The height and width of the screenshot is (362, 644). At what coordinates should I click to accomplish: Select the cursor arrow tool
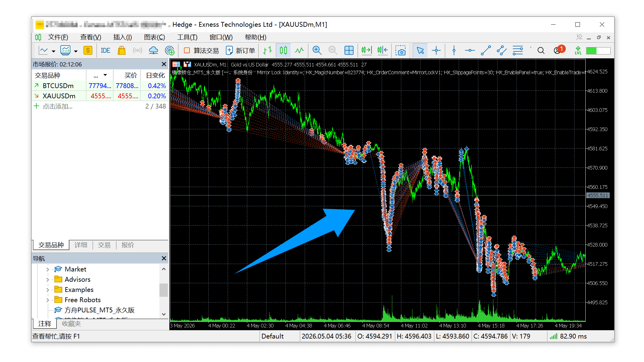(x=420, y=51)
